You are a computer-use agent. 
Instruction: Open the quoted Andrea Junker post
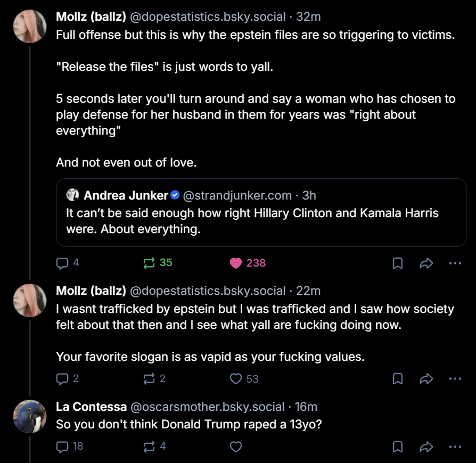pyautogui.click(x=261, y=221)
